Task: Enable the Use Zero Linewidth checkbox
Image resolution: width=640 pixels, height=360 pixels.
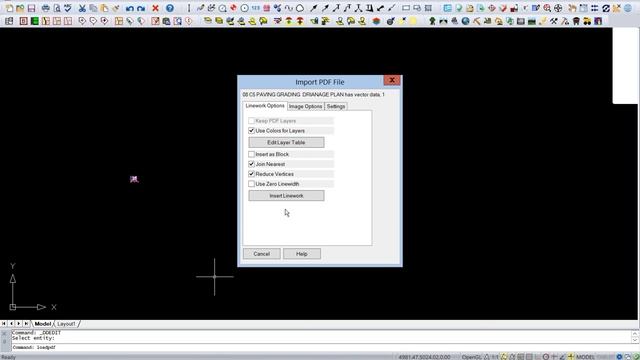Action: click(251, 184)
